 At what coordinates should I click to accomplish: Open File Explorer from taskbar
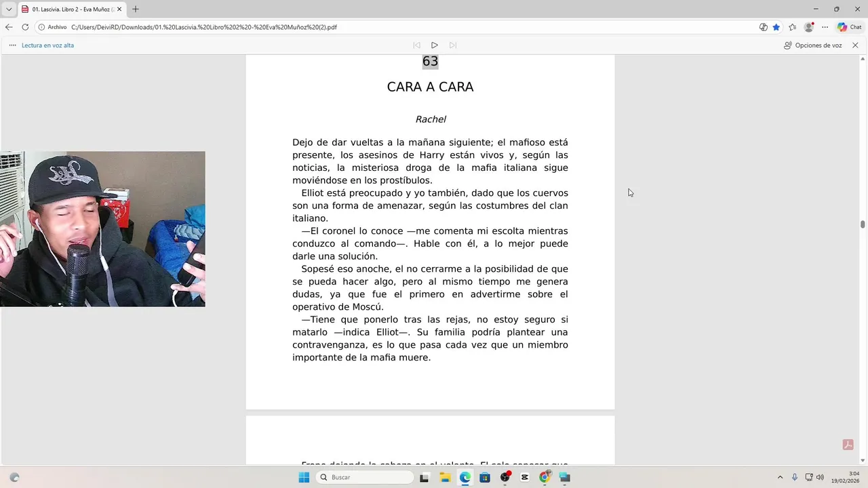click(445, 477)
